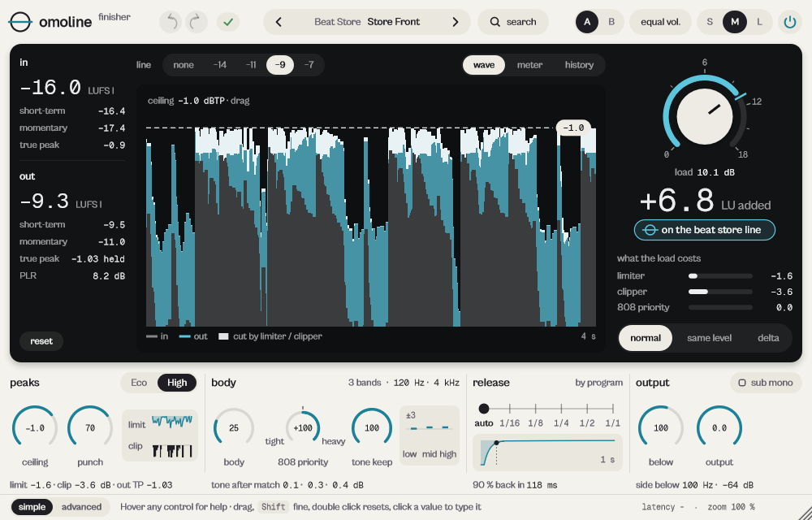
Task: Click the undo arrow icon
Action: 171,22
